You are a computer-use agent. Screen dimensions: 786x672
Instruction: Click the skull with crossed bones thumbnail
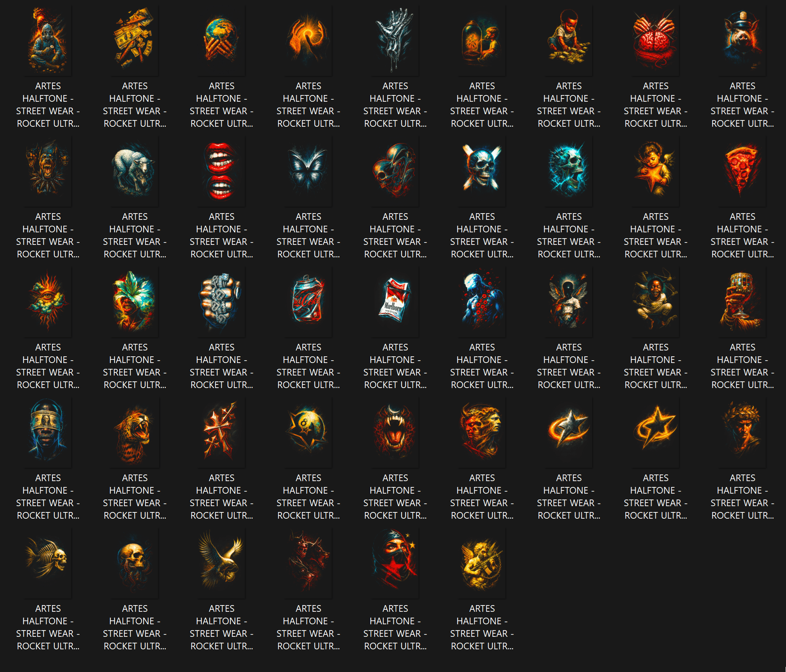(482, 171)
